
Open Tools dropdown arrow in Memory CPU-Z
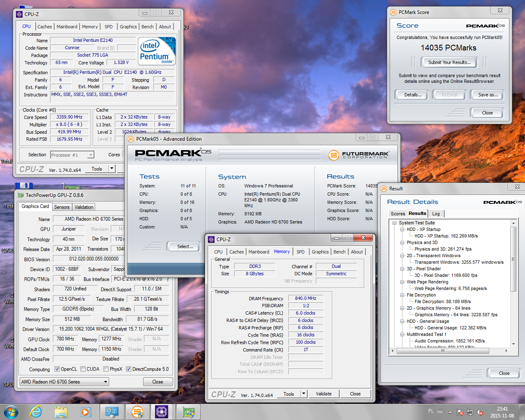[304, 394]
